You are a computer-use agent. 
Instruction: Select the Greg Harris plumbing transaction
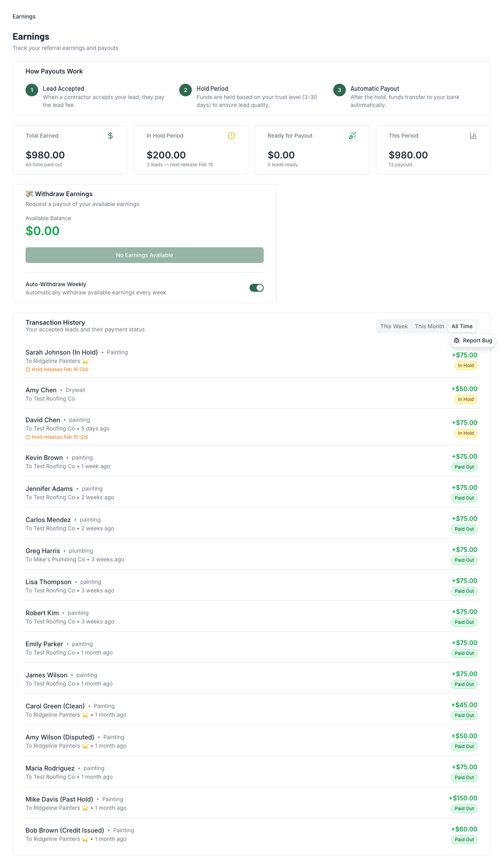pos(251,555)
